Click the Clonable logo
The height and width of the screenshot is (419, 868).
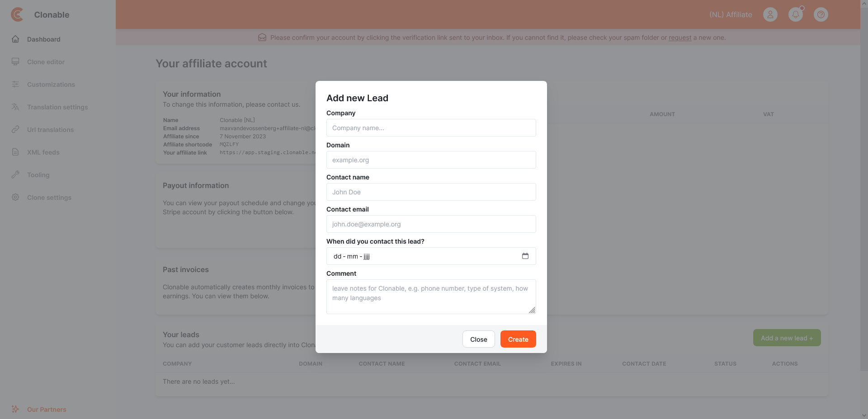pos(17,14)
